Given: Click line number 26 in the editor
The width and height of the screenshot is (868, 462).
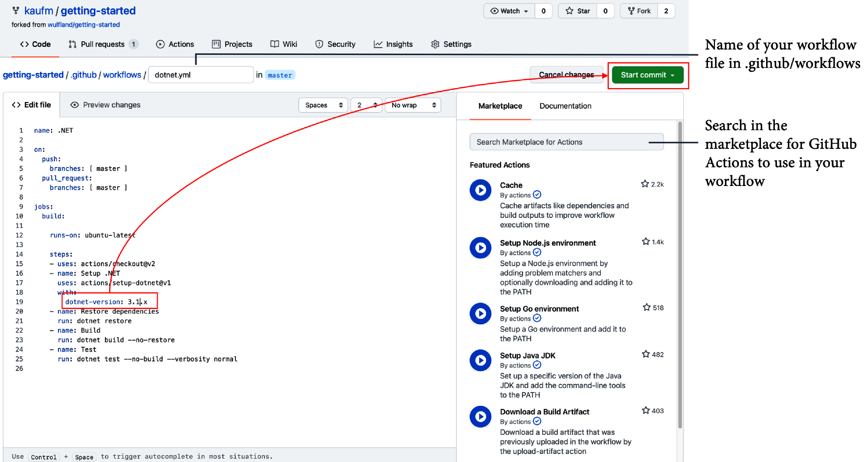Looking at the screenshot, I should (x=20, y=368).
